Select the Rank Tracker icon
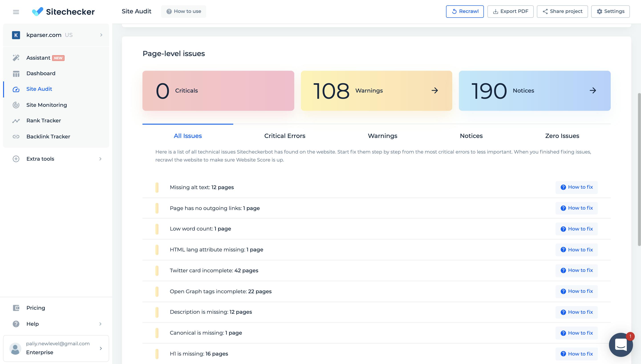Screen dimensions: 641x364 pos(16,121)
